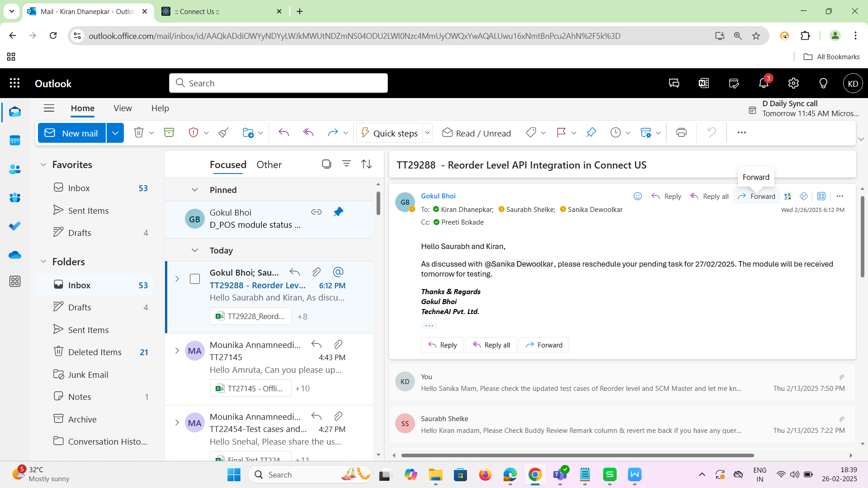This screenshot has width=868, height=488.
Task: Open the TT29228_Reord attachment chip
Action: coord(250,316)
